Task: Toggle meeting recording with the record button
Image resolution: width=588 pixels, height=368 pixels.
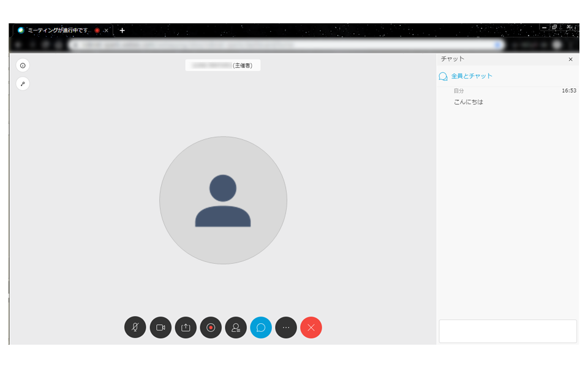Action: (x=211, y=328)
